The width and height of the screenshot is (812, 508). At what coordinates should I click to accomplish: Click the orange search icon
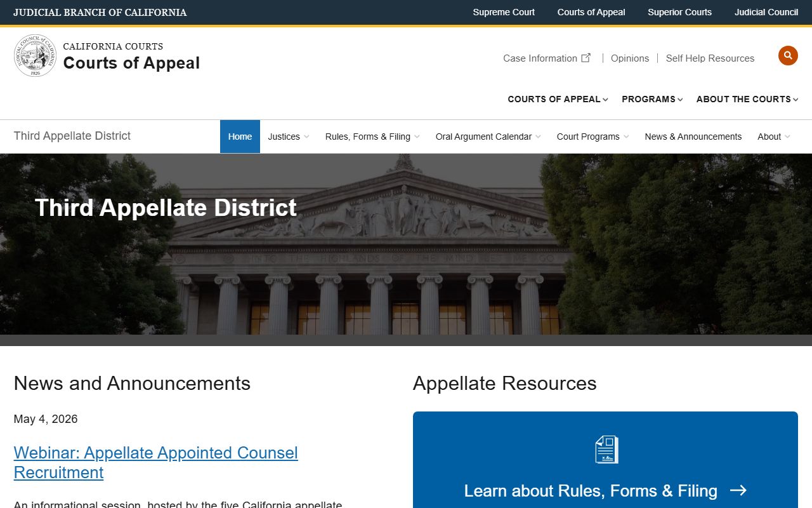tap(788, 56)
